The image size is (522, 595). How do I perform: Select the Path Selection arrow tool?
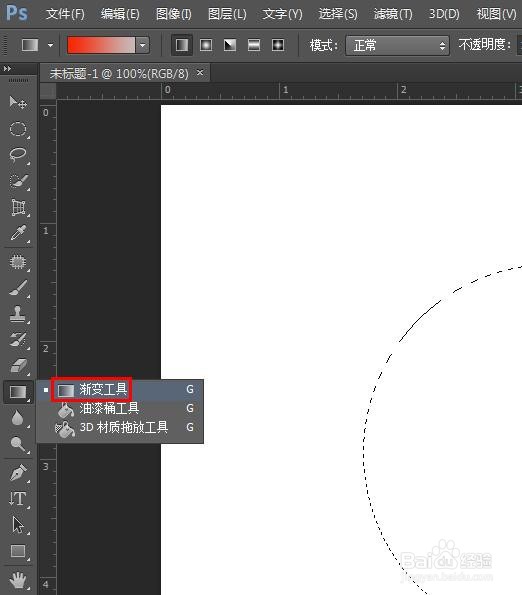tap(18, 525)
